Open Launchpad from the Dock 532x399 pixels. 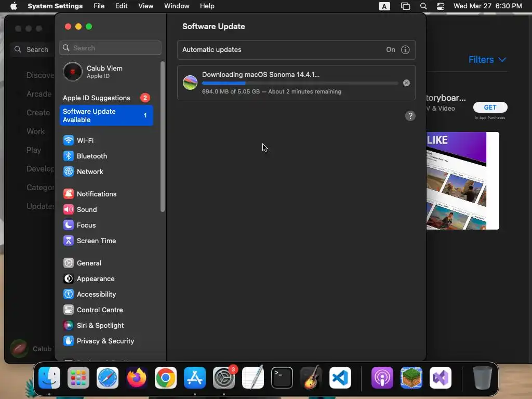point(78,378)
